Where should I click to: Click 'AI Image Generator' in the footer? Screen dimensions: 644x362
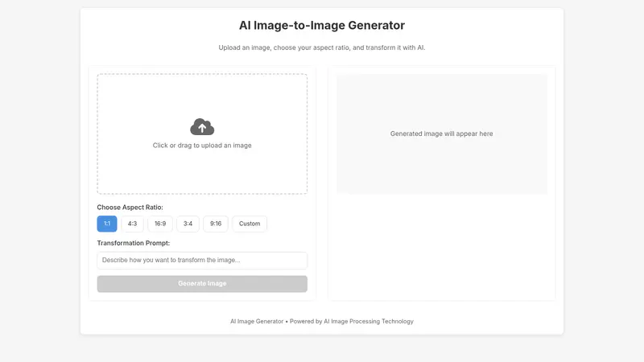point(257,321)
